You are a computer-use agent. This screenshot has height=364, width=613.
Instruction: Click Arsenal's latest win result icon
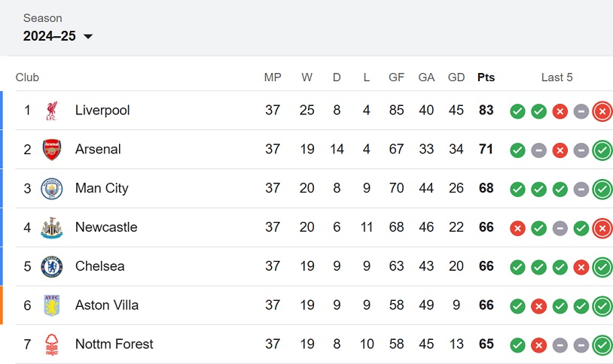pos(602,150)
